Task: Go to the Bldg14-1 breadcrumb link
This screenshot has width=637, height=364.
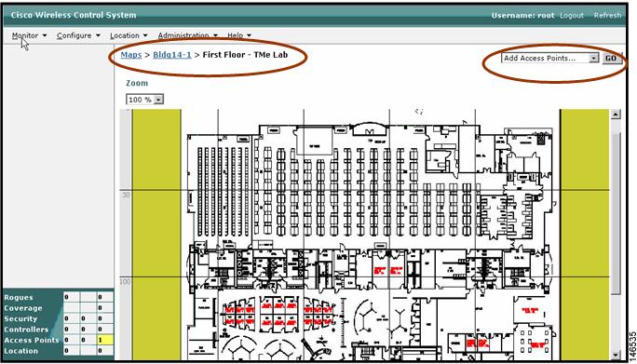Action: [172, 54]
